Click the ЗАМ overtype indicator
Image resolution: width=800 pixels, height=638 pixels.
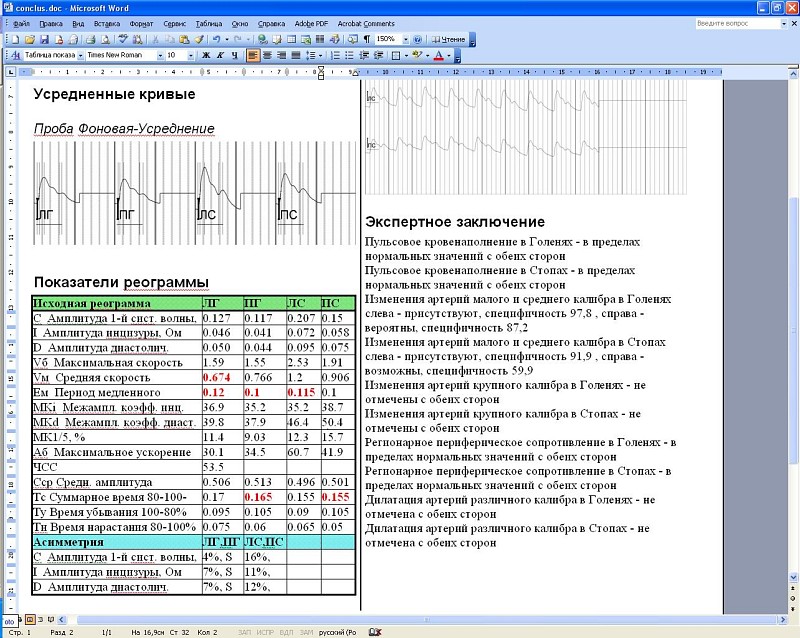[306, 632]
